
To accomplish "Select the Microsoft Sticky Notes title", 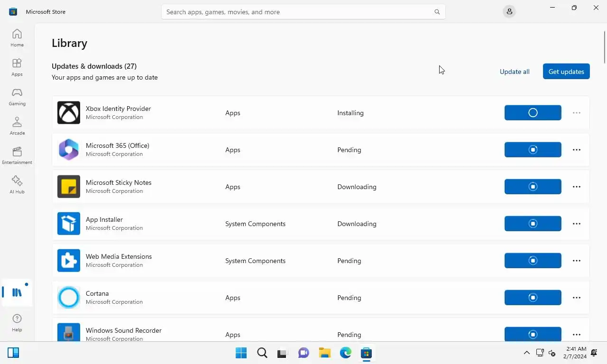I will (119, 182).
